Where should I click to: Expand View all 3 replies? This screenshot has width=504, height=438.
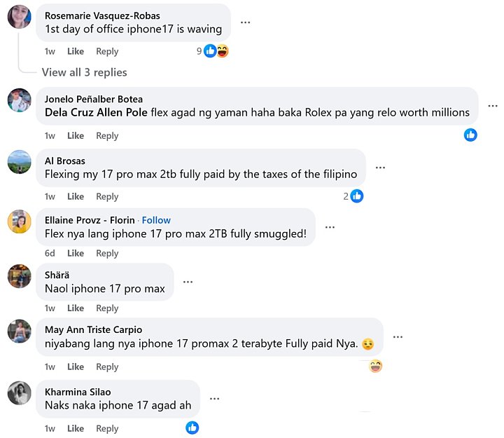click(x=84, y=72)
